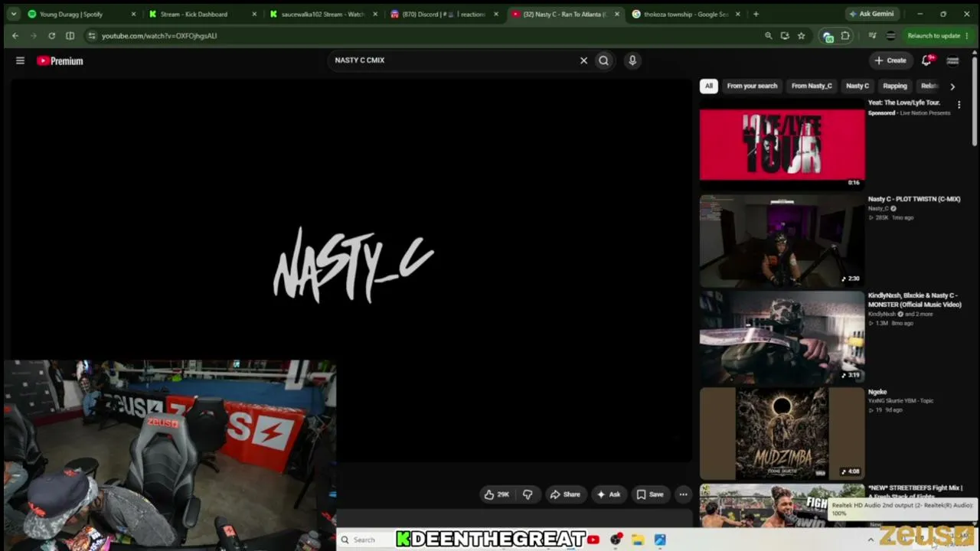This screenshot has width=980, height=551.
Task: Click the Create button
Action: [891, 60]
